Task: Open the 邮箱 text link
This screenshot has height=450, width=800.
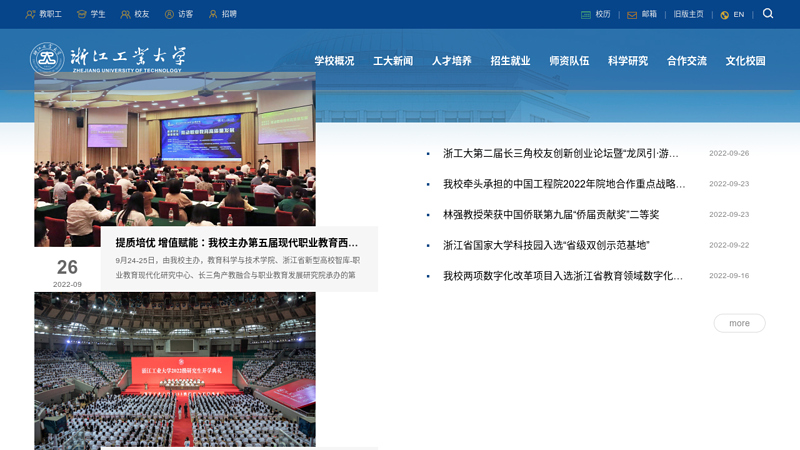Action: pyautogui.click(x=649, y=14)
